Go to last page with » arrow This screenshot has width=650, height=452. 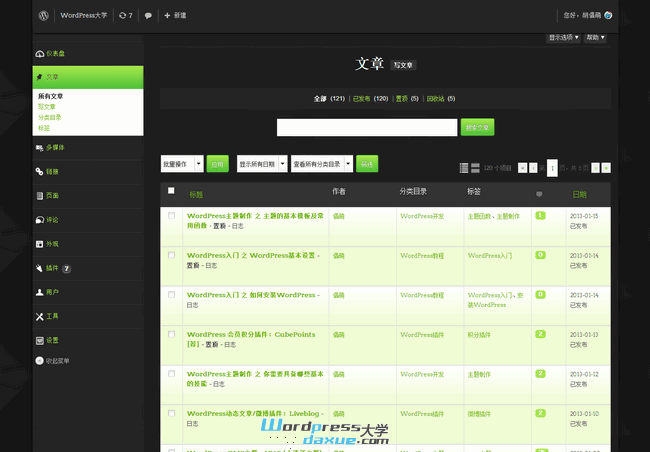pos(606,168)
